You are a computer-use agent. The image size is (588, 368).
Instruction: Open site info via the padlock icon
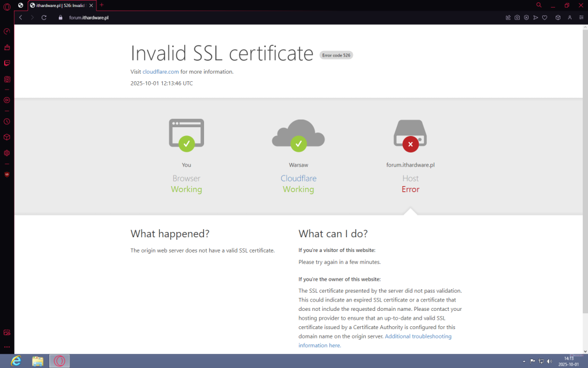60,18
